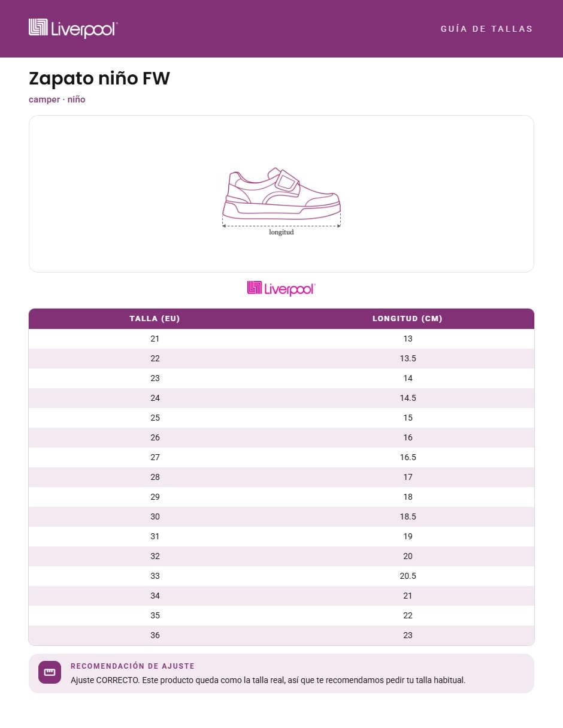
Task: Click the 'longitud' label under the shoe
Action: (x=281, y=232)
